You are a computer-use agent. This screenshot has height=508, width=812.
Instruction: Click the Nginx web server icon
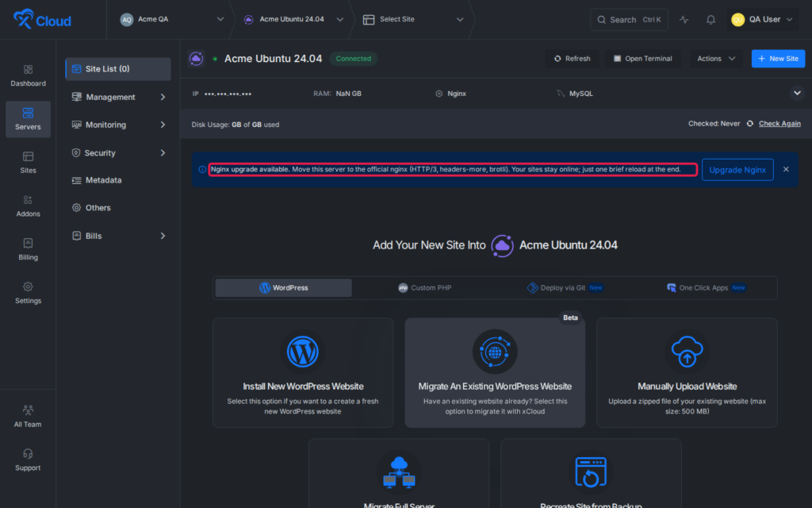tap(439, 94)
